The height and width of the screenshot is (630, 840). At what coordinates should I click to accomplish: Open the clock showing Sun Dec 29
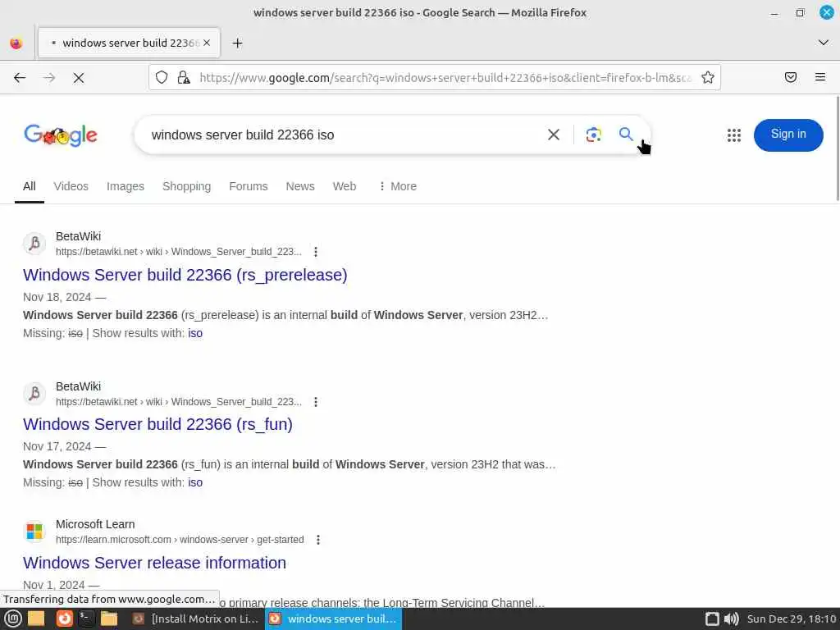[792, 619]
